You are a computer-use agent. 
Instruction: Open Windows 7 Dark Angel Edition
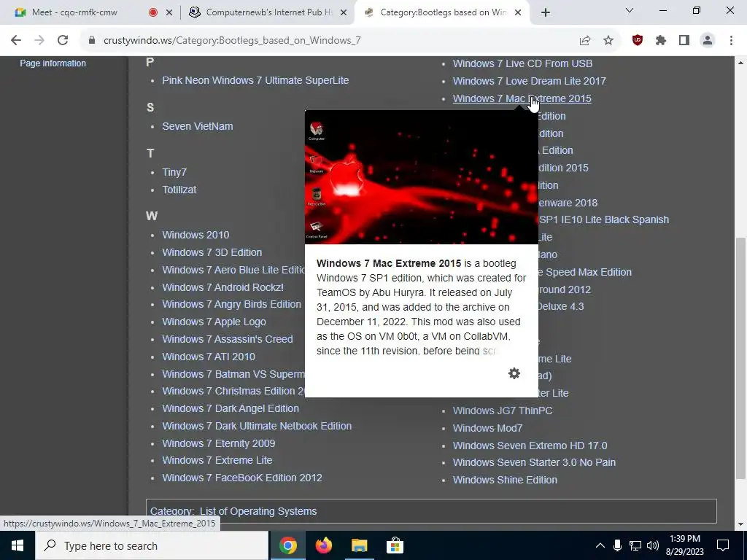coord(231,408)
